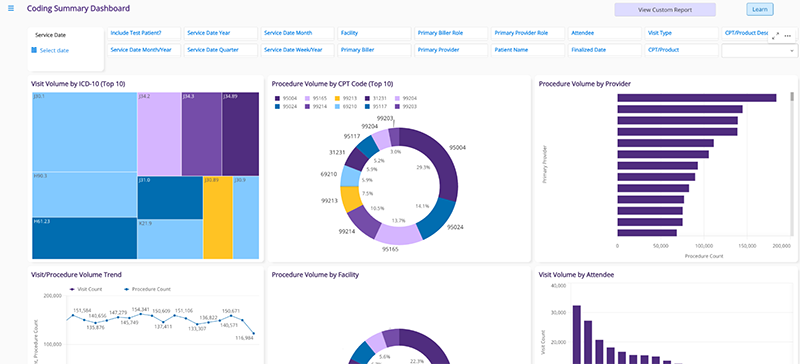Toggle the 31231 legend swatch
The width and height of the screenshot is (800, 364).
(x=367, y=98)
